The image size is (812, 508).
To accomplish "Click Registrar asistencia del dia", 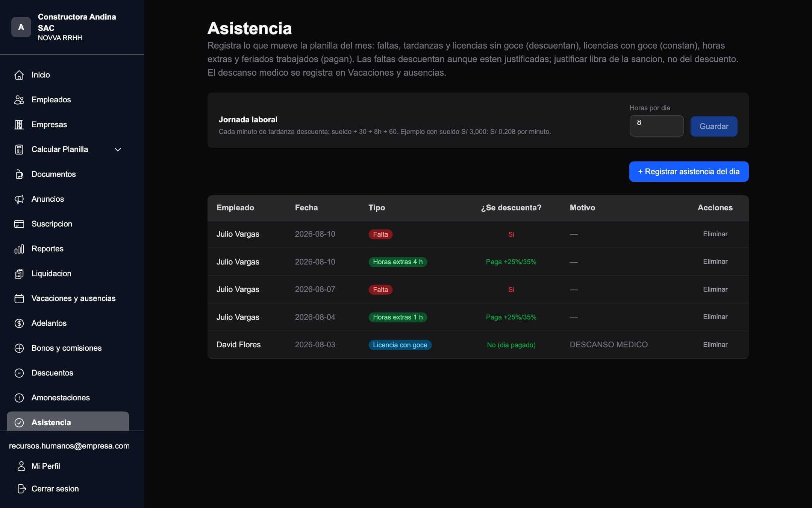I will [x=689, y=172].
